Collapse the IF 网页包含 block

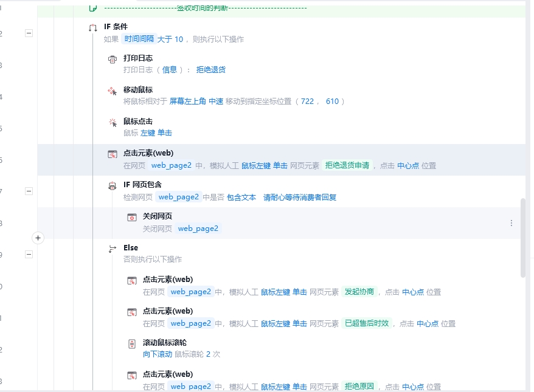click(x=29, y=191)
